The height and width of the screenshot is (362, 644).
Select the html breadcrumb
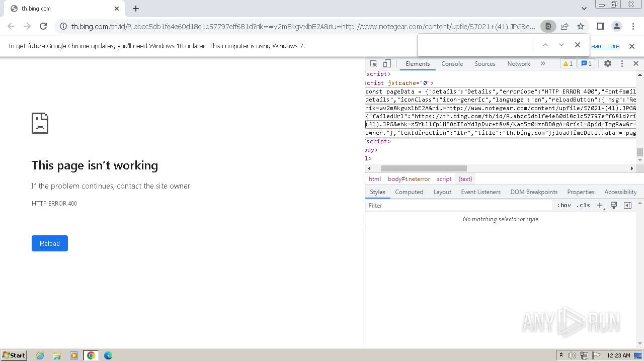pyautogui.click(x=375, y=179)
